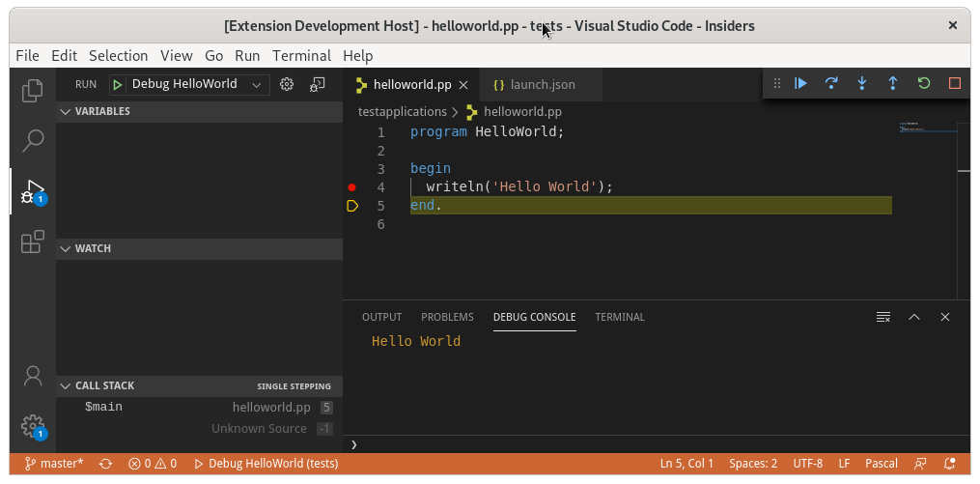The width and height of the screenshot is (980, 484).
Task: Switch to the launch.json editor tab
Action: (x=534, y=85)
